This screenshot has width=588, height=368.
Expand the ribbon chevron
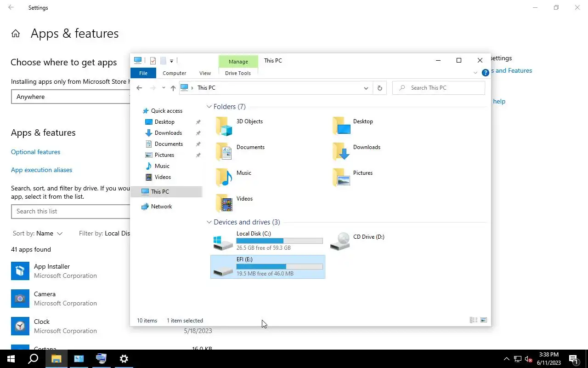click(475, 73)
